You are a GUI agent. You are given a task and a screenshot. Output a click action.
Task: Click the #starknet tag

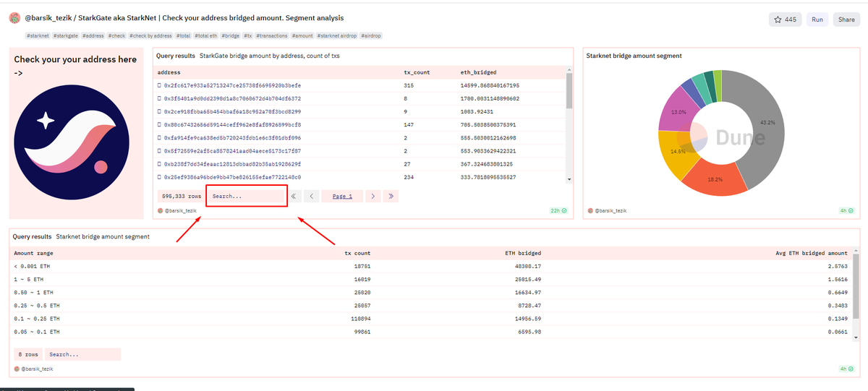point(38,35)
